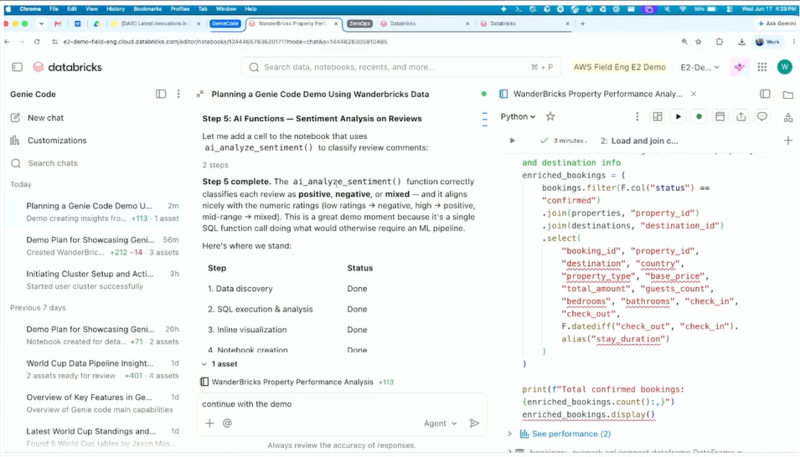Open the Databricks assistant sparkle icon
The height and width of the screenshot is (457, 800).
[739, 67]
